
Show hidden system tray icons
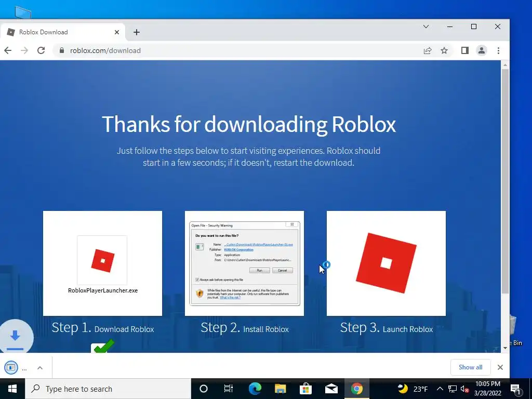coord(440,389)
